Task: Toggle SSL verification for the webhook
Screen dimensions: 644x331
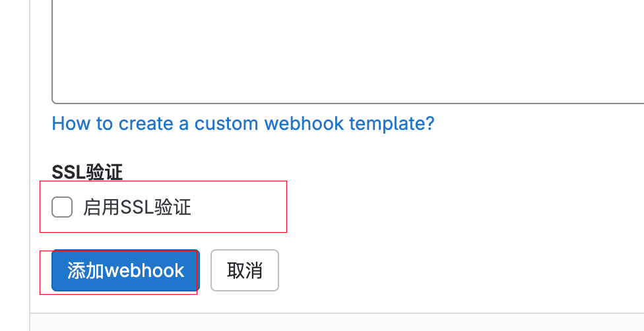Action: pos(62,208)
